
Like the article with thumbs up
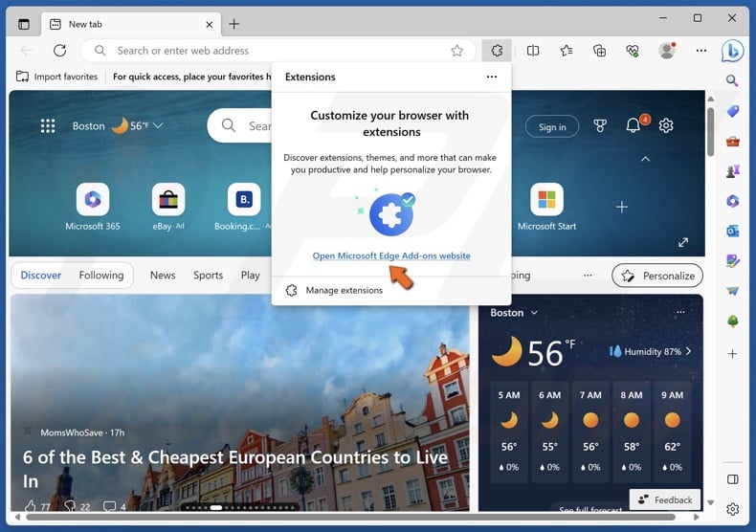tap(31, 506)
